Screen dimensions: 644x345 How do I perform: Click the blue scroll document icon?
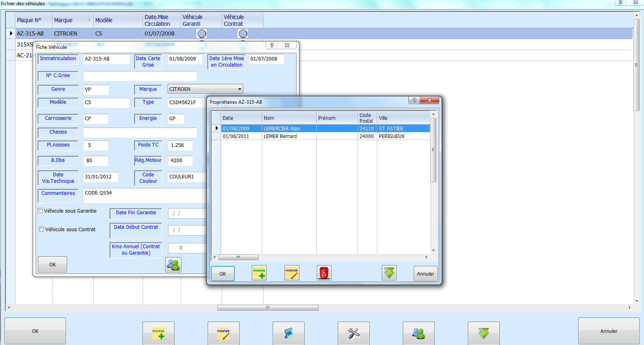tap(288, 333)
